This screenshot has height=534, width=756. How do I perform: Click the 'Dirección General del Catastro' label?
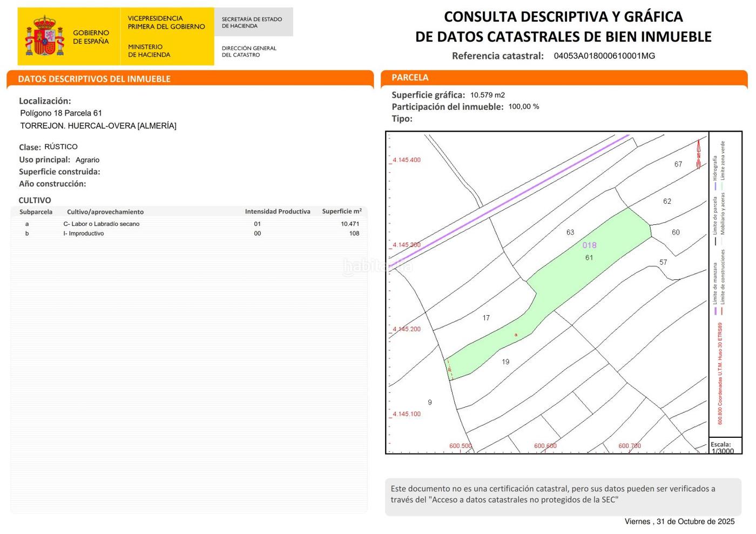pos(249,51)
